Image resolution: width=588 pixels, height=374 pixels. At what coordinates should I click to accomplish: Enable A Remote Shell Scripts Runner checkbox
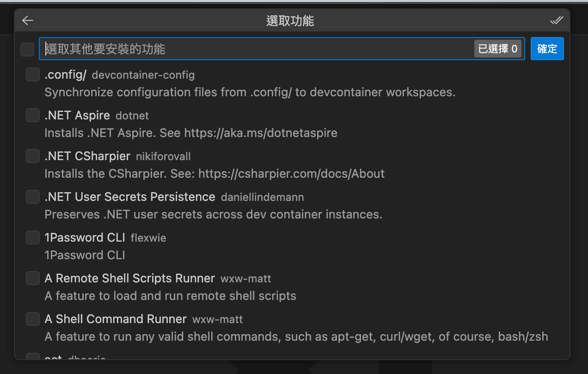[x=32, y=278]
